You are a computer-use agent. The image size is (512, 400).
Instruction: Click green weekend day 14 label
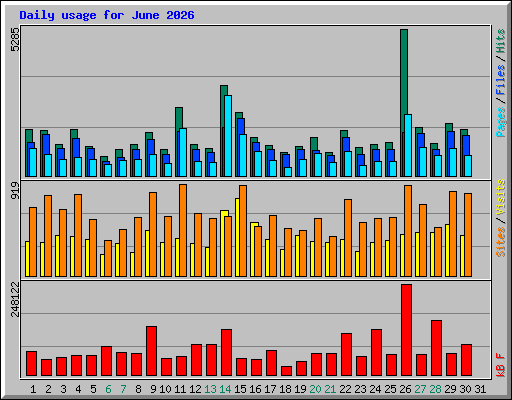click(225, 389)
